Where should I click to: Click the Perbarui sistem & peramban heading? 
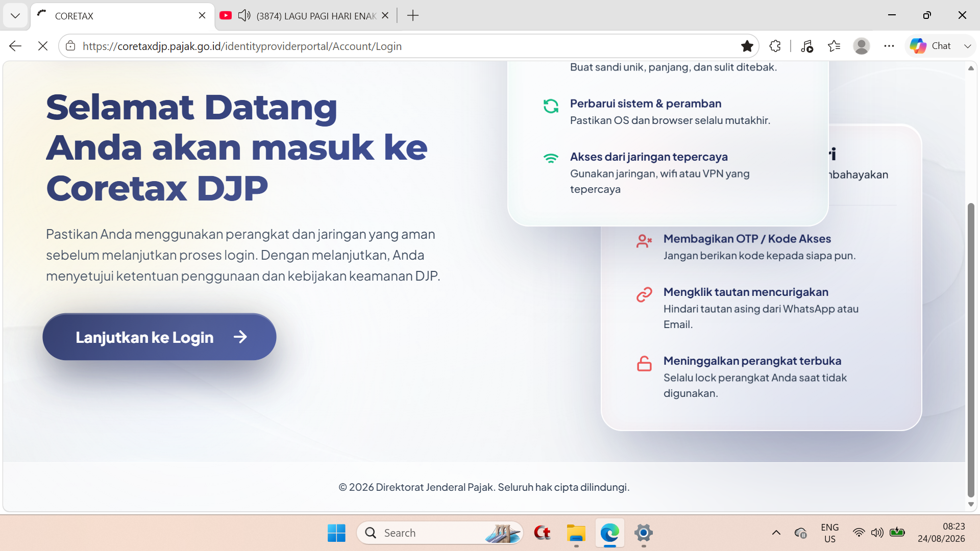pos(646,104)
